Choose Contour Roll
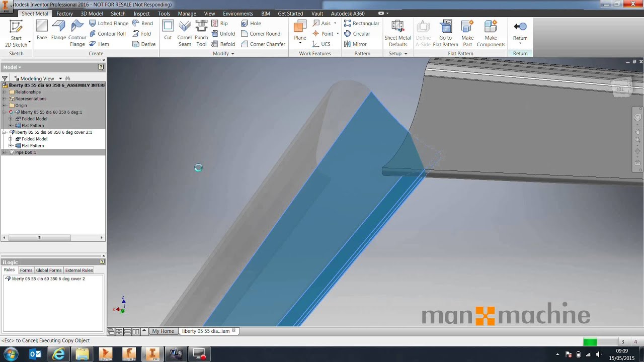This screenshot has height=362, width=644. click(108, 34)
